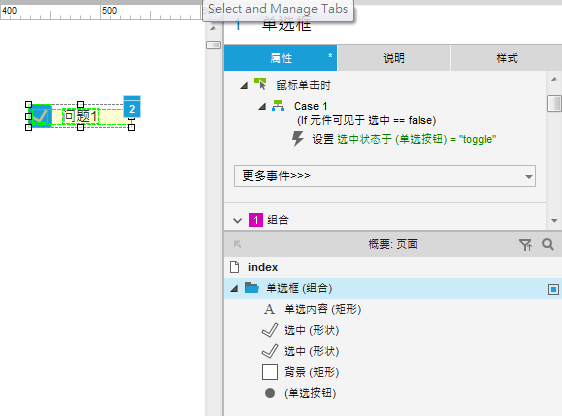Click canvas vertical scrollbar up arrow

[x=214, y=28]
